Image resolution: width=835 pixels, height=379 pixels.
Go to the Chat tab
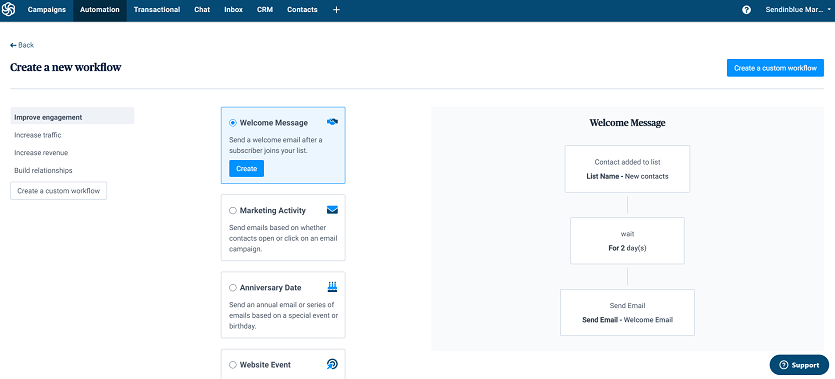click(202, 10)
